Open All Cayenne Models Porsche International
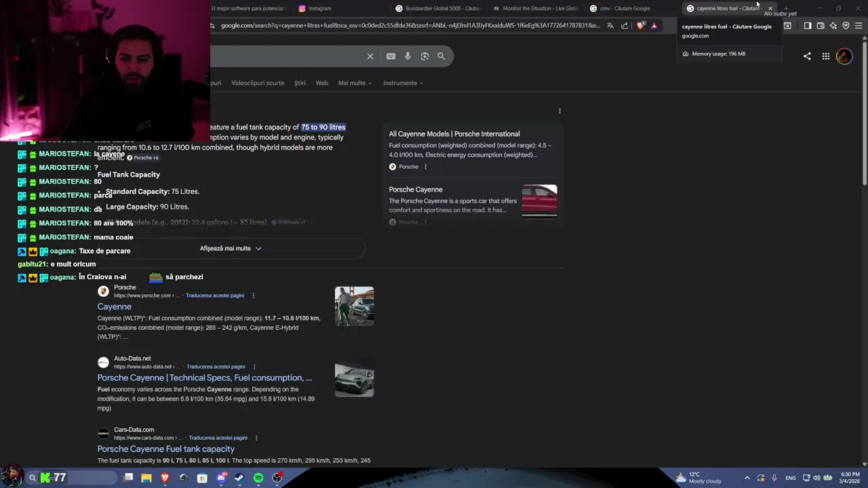The image size is (868, 488). [x=454, y=134]
